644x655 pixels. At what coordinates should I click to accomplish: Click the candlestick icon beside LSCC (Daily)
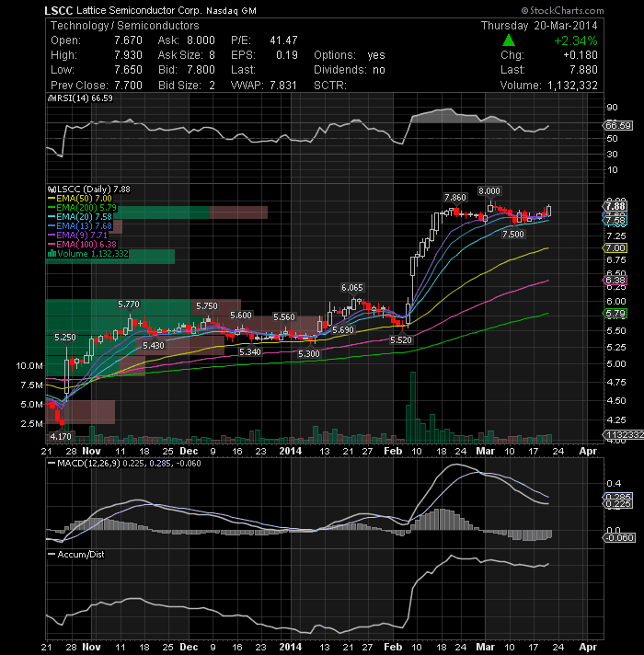[x=52, y=190]
